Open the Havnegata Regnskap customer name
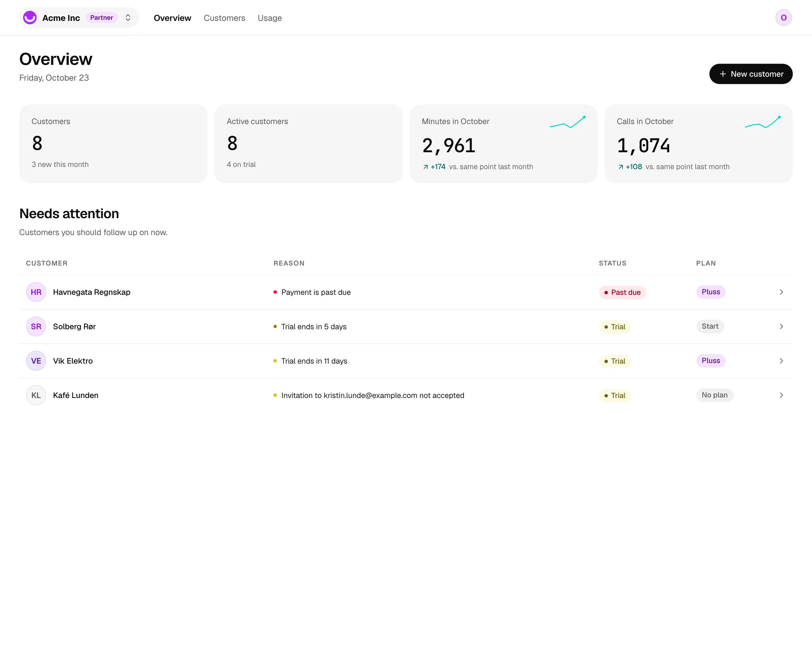This screenshot has height=672, width=812. click(92, 292)
